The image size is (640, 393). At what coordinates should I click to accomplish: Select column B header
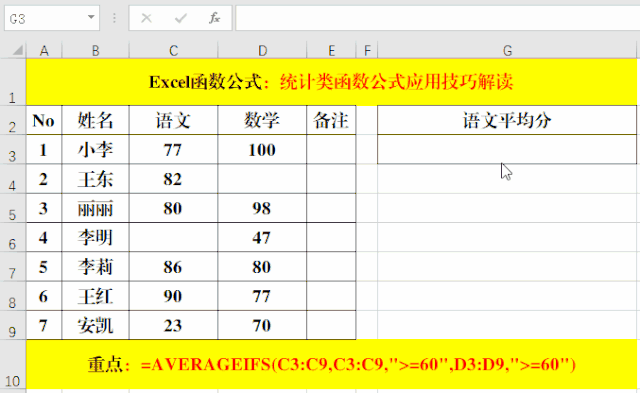[96, 51]
